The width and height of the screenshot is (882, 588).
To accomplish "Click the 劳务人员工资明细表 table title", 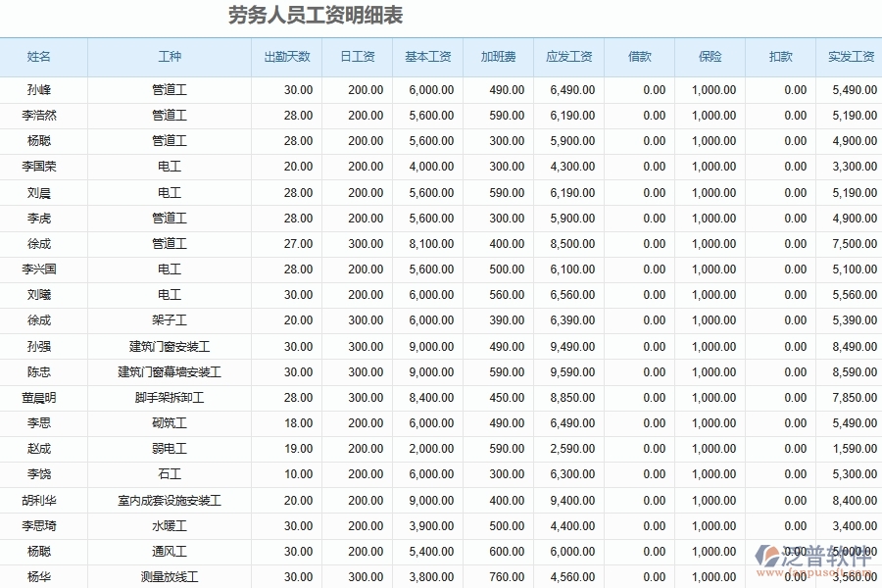I will [x=316, y=15].
